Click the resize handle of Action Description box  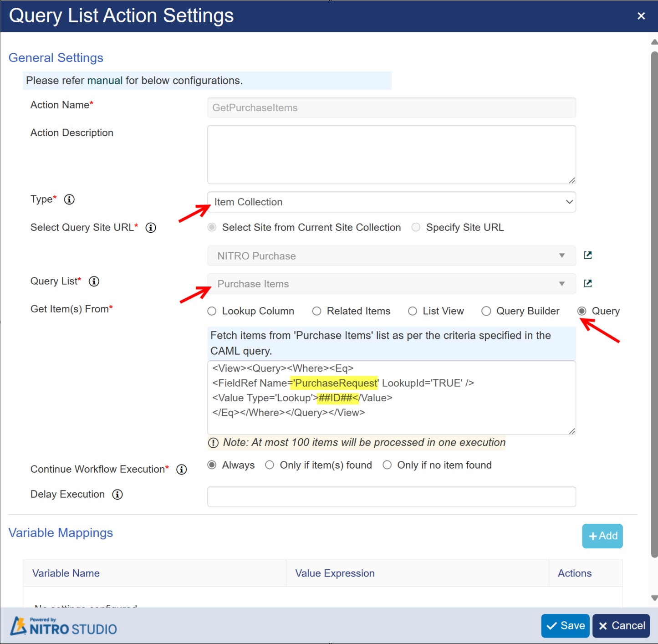pyautogui.click(x=572, y=180)
